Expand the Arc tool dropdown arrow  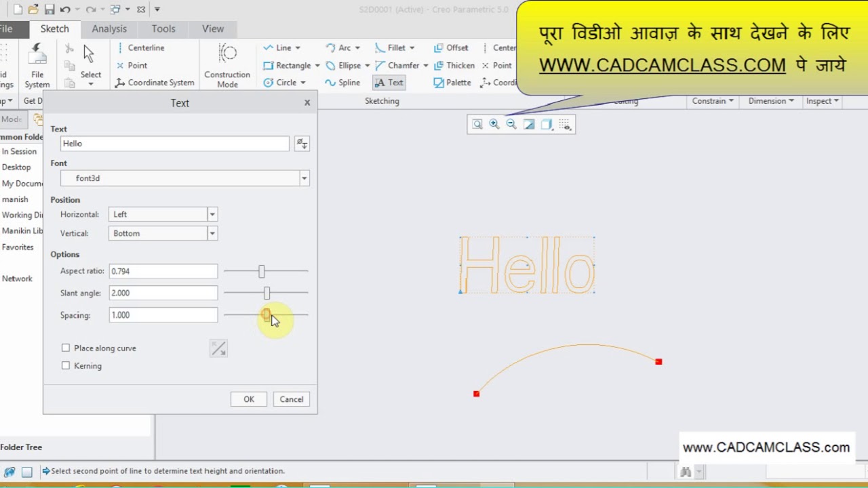tap(357, 48)
